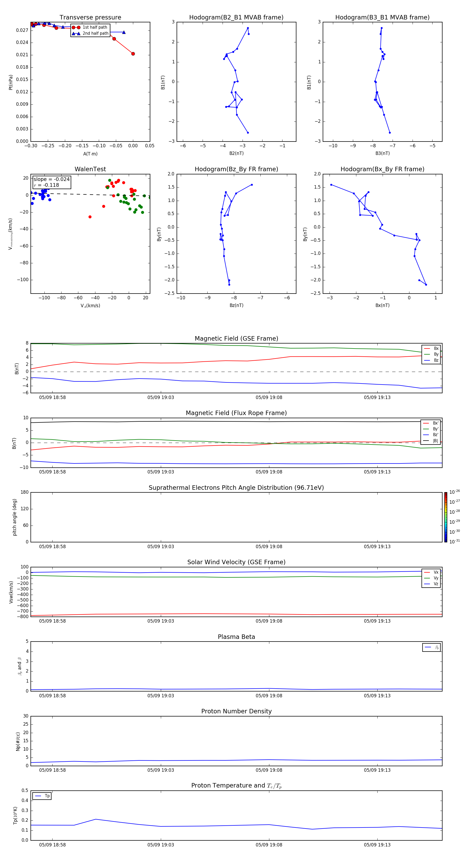Image resolution: width=473 pixels, height=868 pixels.
Task: Click the lowest red circle in Transverse pressure plot
Action: click(x=133, y=54)
